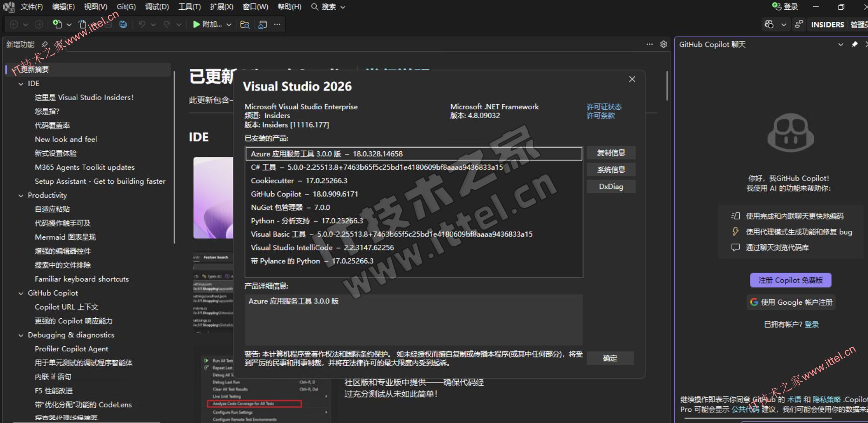Click the 许可证状态 link
This screenshot has height=423, width=868.
coord(603,107)
